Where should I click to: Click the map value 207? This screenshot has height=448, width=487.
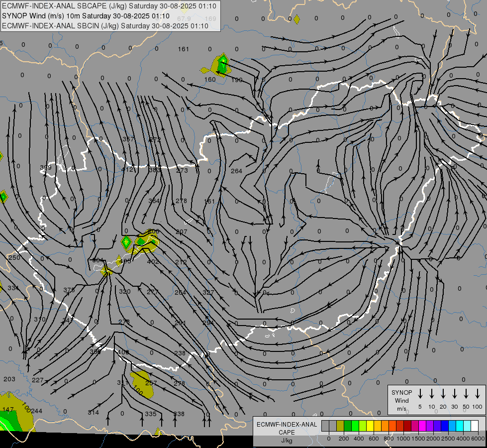(182, 231)
